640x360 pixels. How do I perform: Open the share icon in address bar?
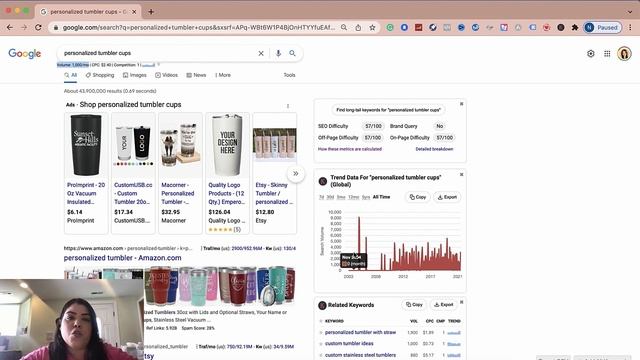[358, 27]
